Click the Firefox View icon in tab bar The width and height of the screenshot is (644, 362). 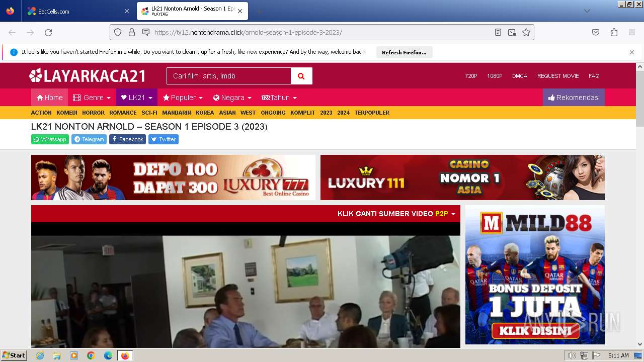(x=10, y=11)
